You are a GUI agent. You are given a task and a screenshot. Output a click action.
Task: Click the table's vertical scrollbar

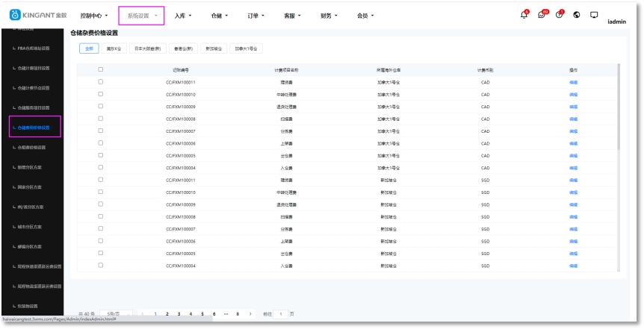tap(618, 97)
